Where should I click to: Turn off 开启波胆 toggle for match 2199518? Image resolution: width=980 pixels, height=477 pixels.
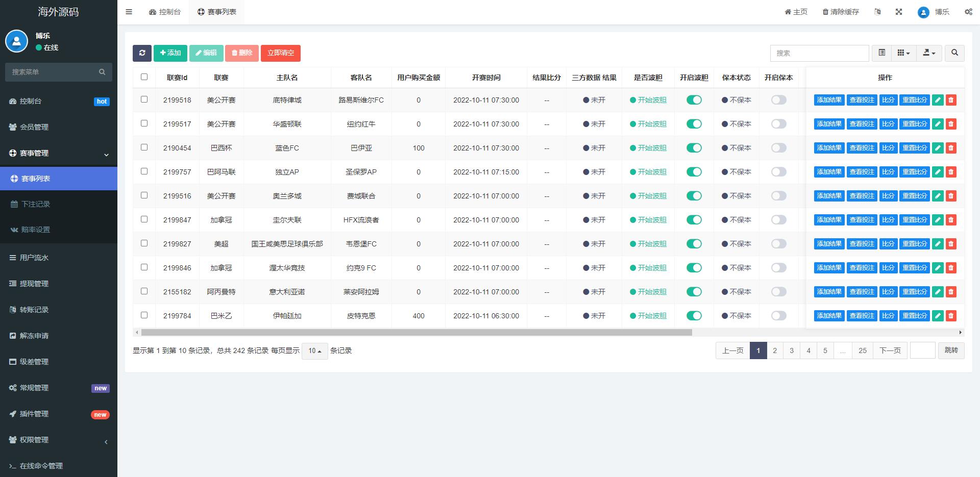pyautogui.click(x=694, y=100)
